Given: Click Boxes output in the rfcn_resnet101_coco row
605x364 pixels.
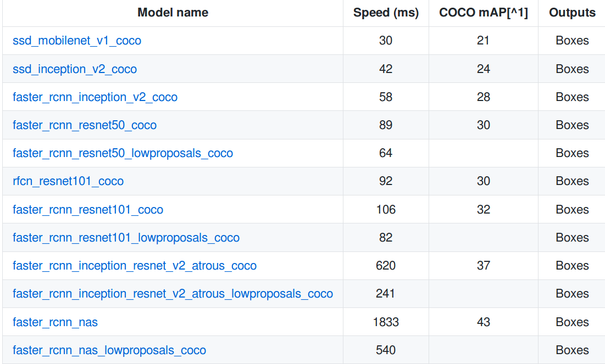Looking at the screenshot, I should click(572, 181).
